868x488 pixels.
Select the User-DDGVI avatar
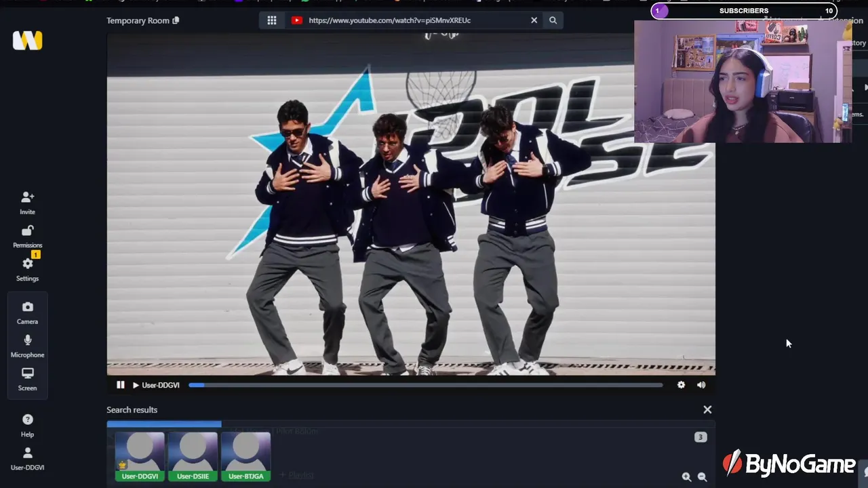(x=140, y=456)
